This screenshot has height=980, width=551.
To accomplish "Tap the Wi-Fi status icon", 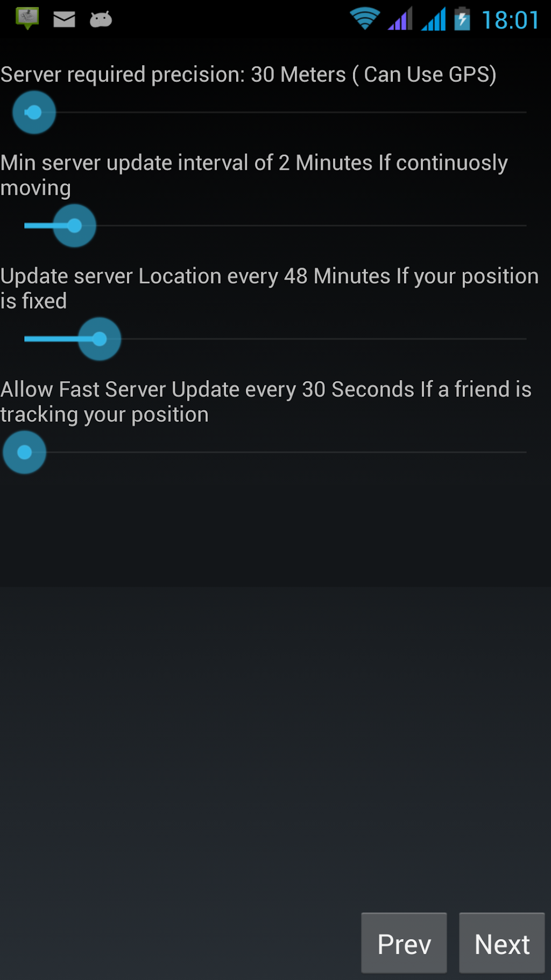I will click(x=365, y=18).
